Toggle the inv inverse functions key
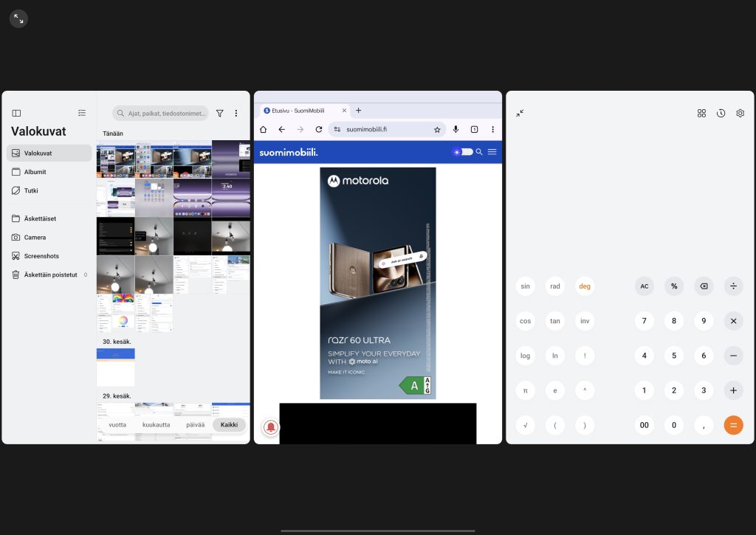The image size is (756, 535). tap(585, 321)
